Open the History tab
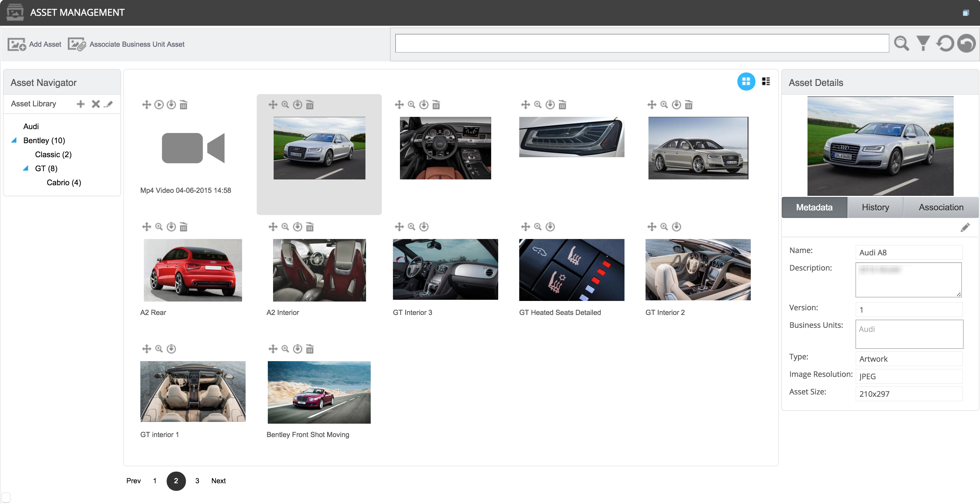The image size is (980, 504). pyautogui.click(x=875, y=207)
